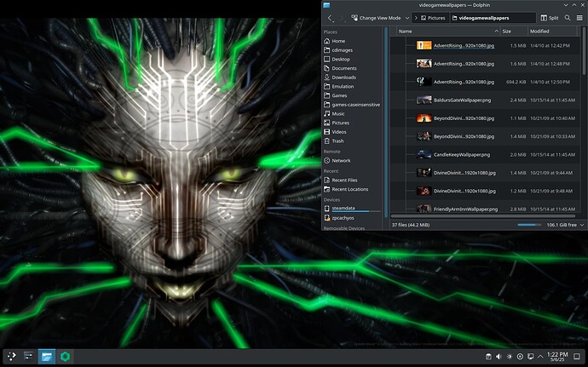Open the circular tray icon beside brightness

click(520, 357)
